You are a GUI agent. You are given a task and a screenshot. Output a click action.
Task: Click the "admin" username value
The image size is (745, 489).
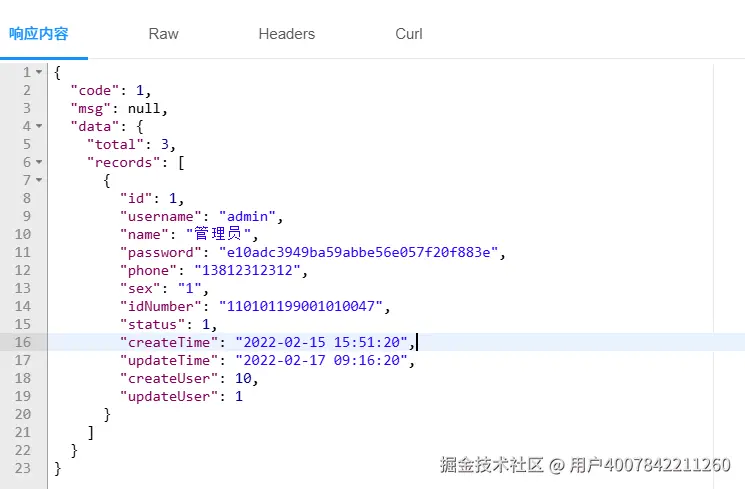pos(248,216)
